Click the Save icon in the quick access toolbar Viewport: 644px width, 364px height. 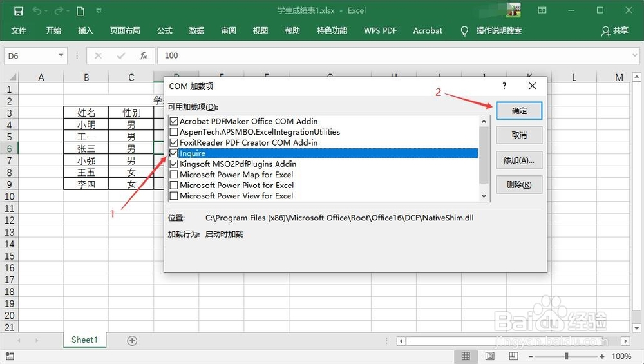19,11
